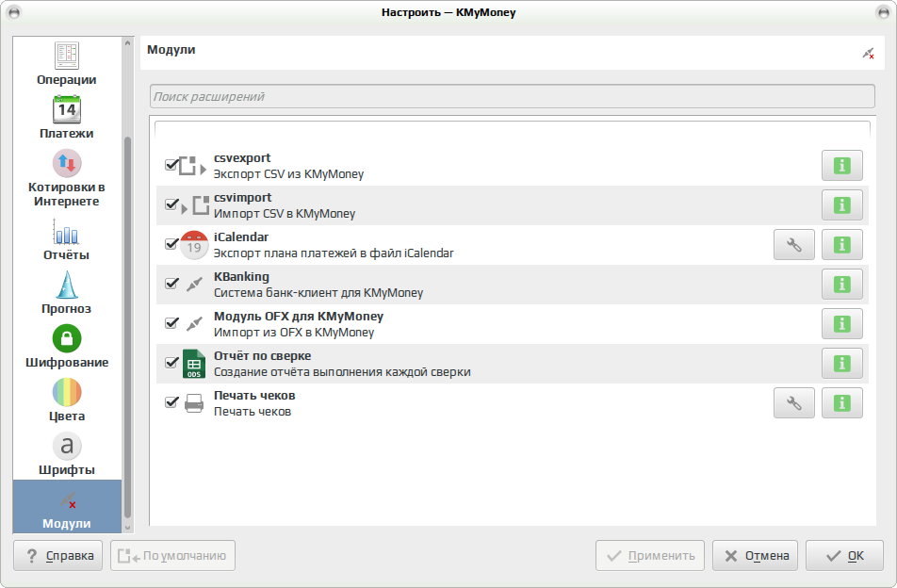Click the sidebar scroll down arrow
The image size is (897, 588).
(x=127, y=528)
